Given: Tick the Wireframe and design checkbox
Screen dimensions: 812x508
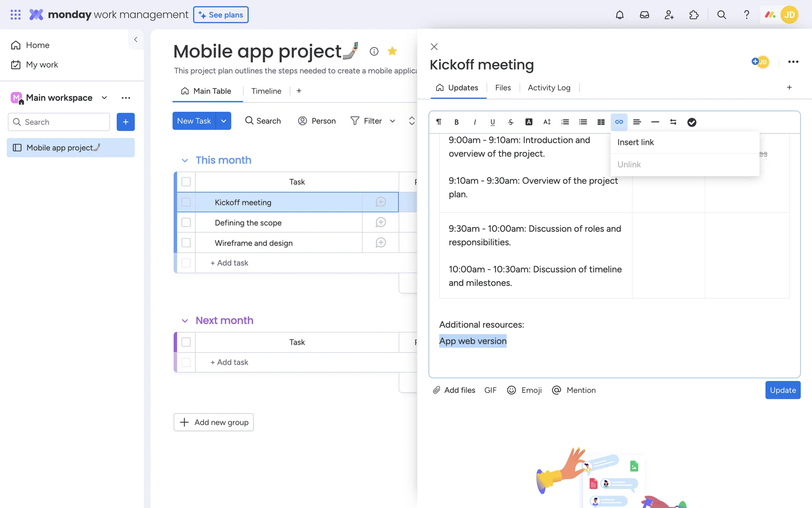Looking at the screenshot, I should 186,243.
